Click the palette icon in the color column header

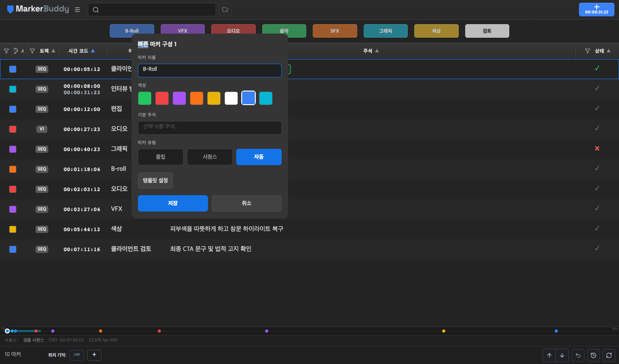point(15,51)
